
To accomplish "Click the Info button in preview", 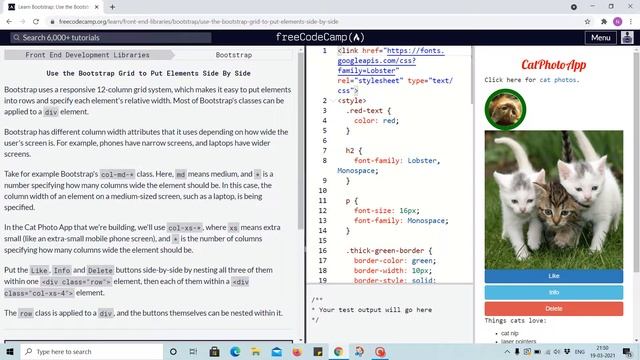I will 554,292.
